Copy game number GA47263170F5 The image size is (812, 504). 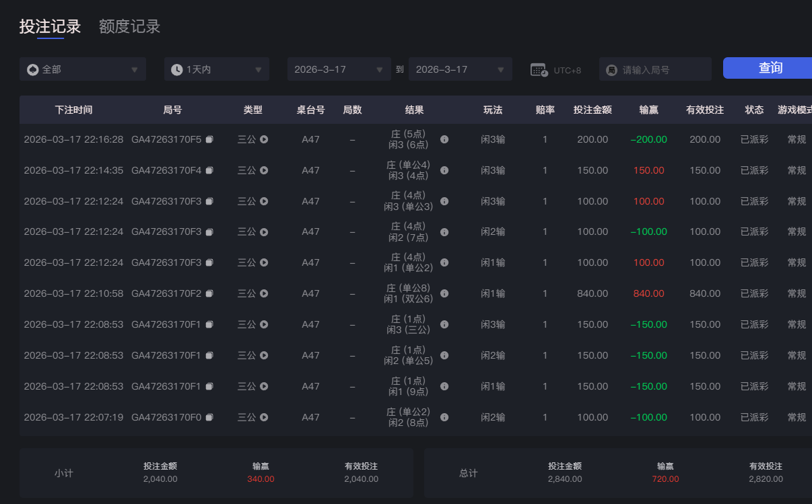209,139
